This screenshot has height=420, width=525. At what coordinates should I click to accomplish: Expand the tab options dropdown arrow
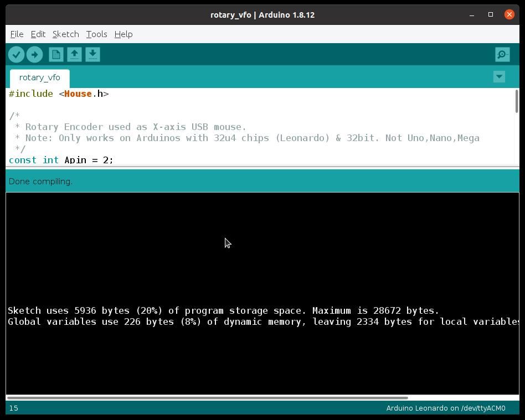coord(499,76)
